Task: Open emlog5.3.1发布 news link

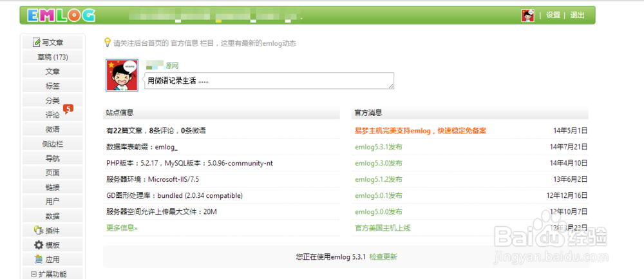Action: tap(379, 147)
